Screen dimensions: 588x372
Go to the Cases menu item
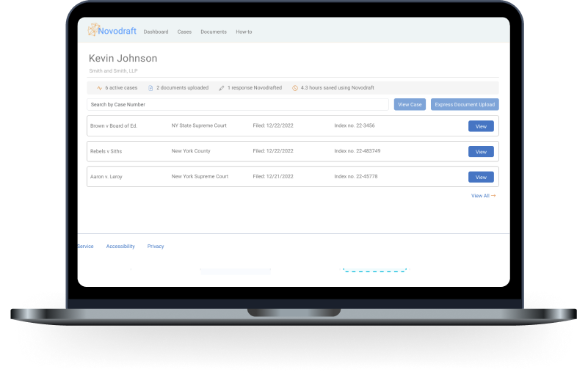click(184, 32)
